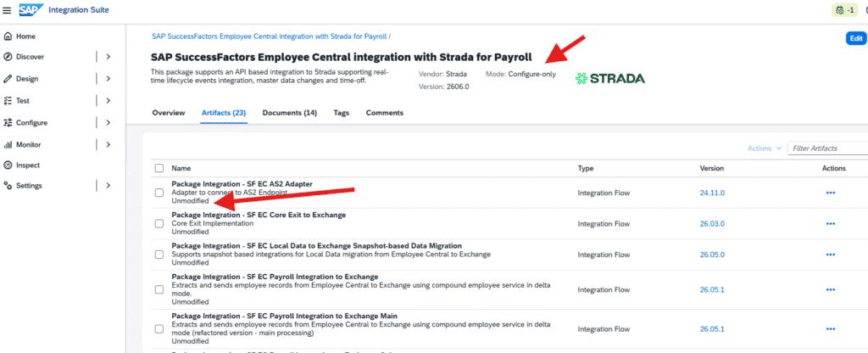Expand the Discover submenu chevron
Viewport: 868px width, 353px height.
coord(108,57)
